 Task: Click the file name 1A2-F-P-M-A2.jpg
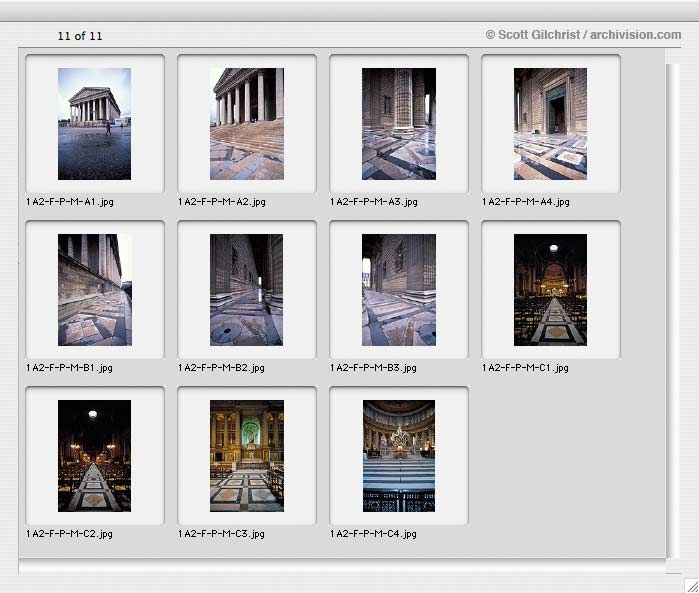222,202
